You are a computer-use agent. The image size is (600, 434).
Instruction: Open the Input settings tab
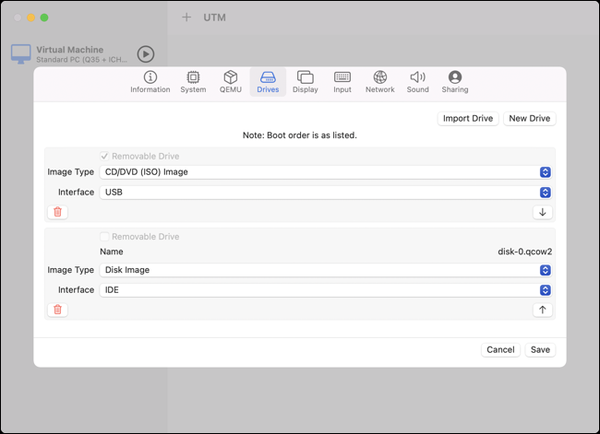[x=342, y=82]
